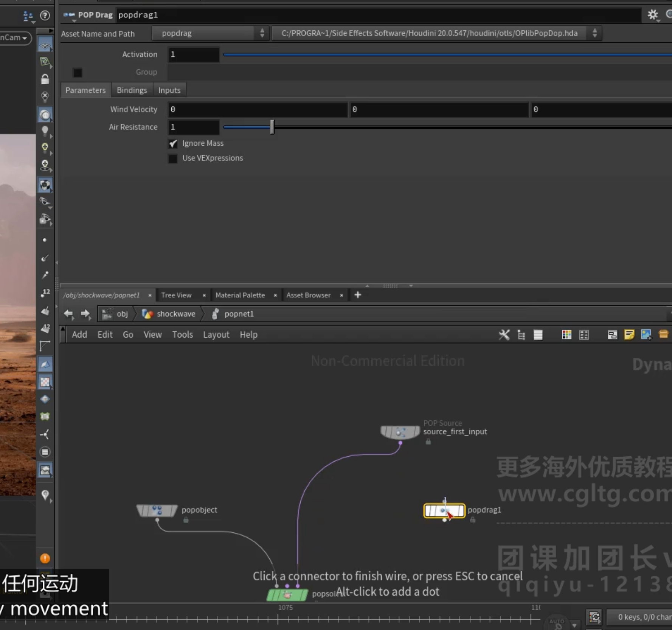Switch to list view icon in network toolbar
The image size is (672, 630).
(538, 335)
